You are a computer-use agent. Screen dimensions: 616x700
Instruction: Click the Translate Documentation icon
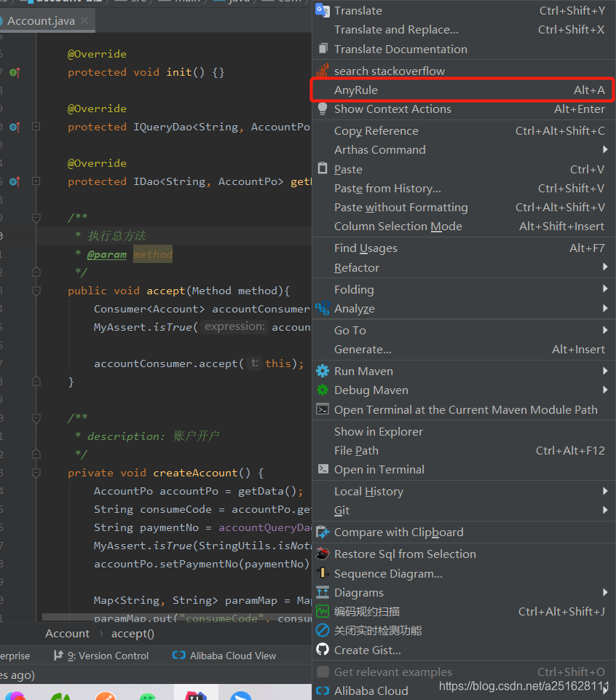coord(323,49)
